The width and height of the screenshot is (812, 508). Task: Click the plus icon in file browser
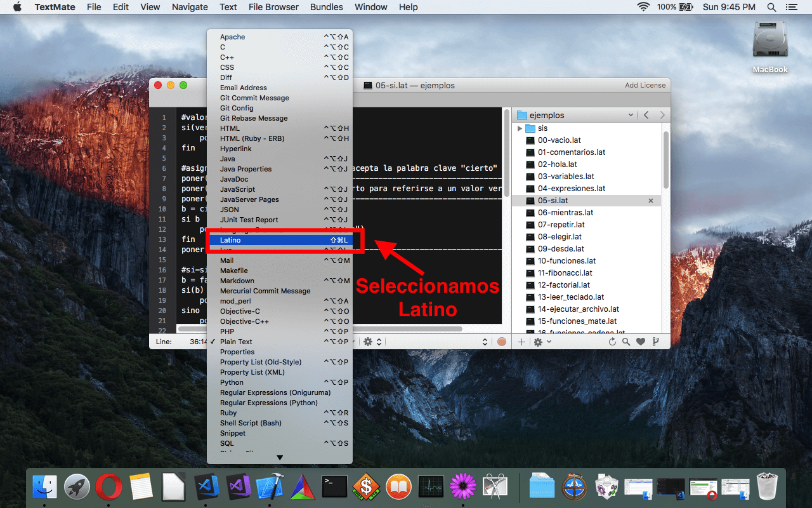click(x=521, y=342)
